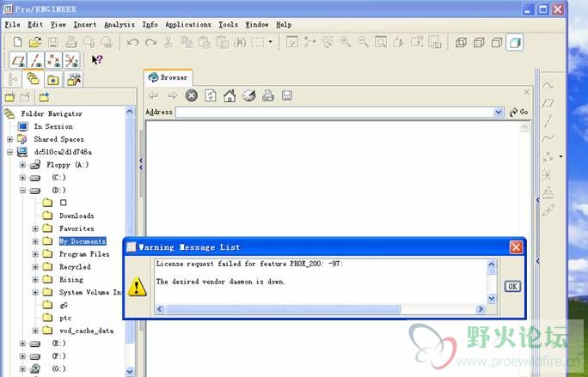Image resolution: width=588 pixels, height=377 pixels.
Task: Click the Refit zoom-to-fit icon
Action: (381, 42)
